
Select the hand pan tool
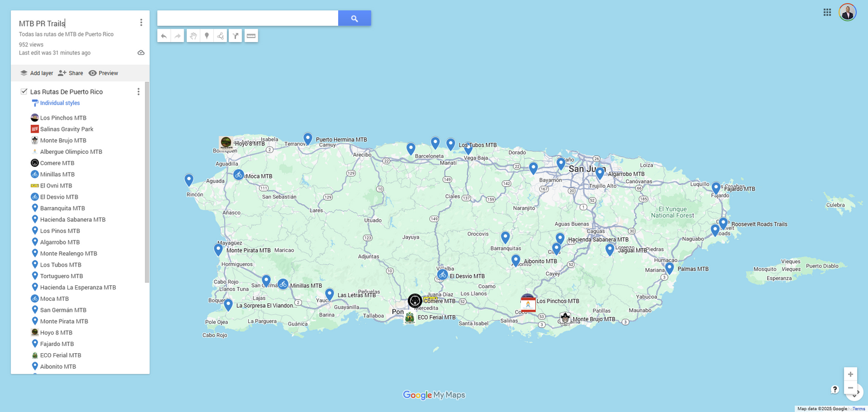click(192, 35)
